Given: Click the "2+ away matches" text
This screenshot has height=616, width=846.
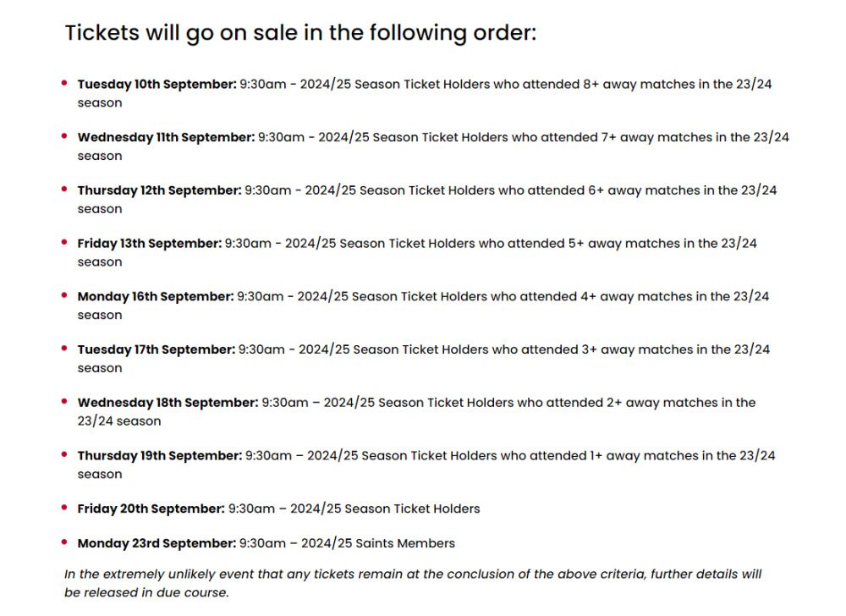Looking at the screenshot, I should pos(654,403).
